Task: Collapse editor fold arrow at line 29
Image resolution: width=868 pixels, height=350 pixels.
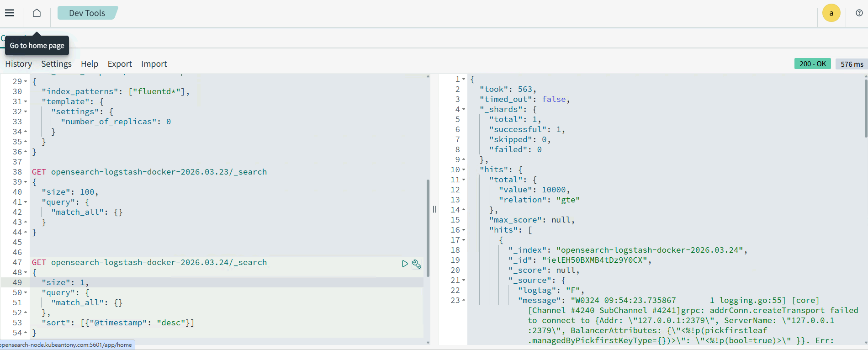Action: 26,81
